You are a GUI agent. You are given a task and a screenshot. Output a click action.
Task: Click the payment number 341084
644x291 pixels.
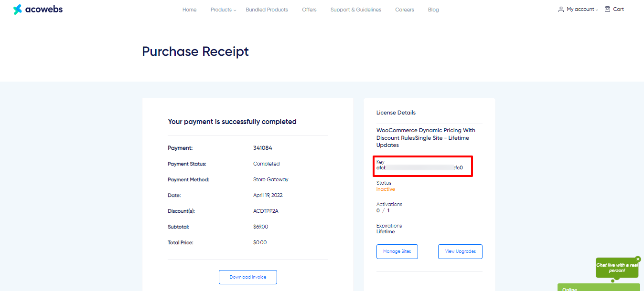[x=263, y=148]
